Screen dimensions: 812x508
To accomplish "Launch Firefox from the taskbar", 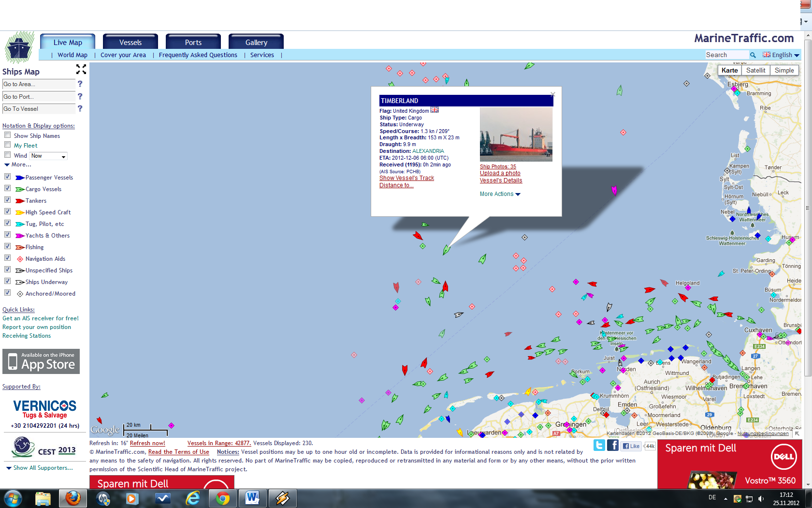I will coord(73,498).
